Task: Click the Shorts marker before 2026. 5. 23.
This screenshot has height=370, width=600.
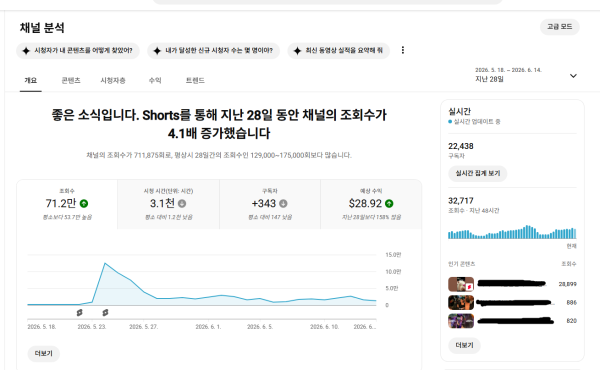Action: coord(80,313)
